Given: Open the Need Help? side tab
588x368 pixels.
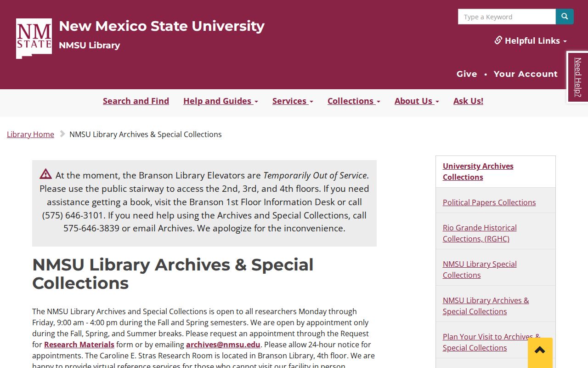Looking at the screenshot, I should click(x=578, y=77).
